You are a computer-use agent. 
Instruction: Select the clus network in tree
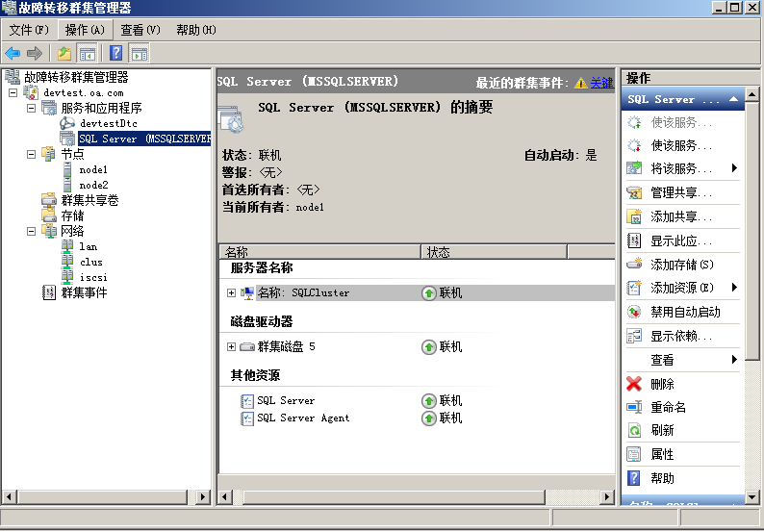pos(91,262)
